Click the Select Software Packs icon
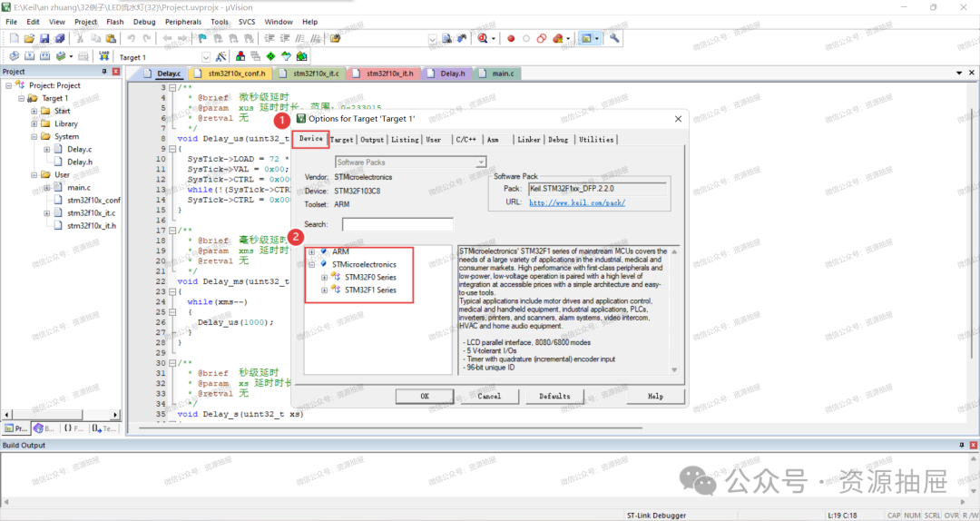 pyautogui.click(x=286, y=56)
